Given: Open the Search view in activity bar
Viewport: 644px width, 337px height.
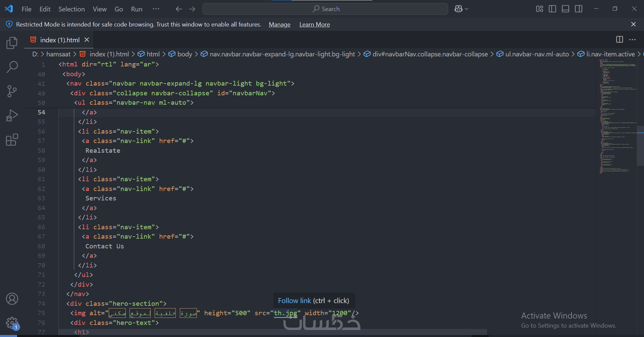Looking at the screenshot, I should 12,67.
